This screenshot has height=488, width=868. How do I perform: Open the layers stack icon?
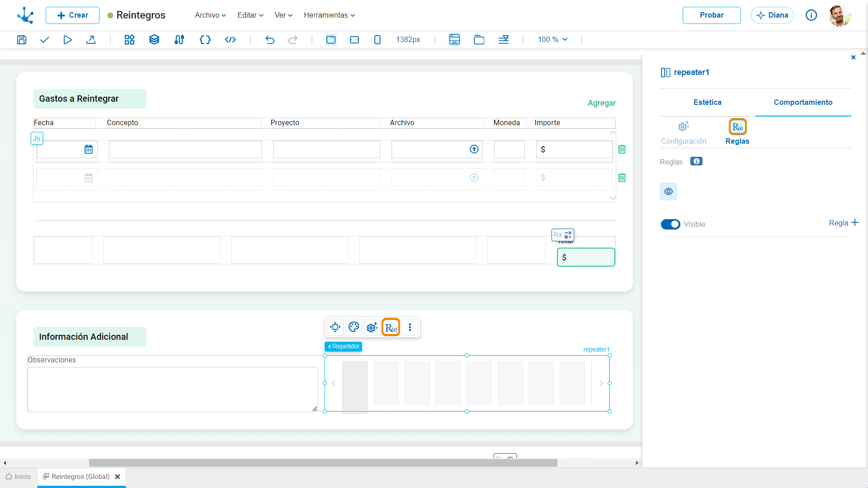(x=154, y=40)
